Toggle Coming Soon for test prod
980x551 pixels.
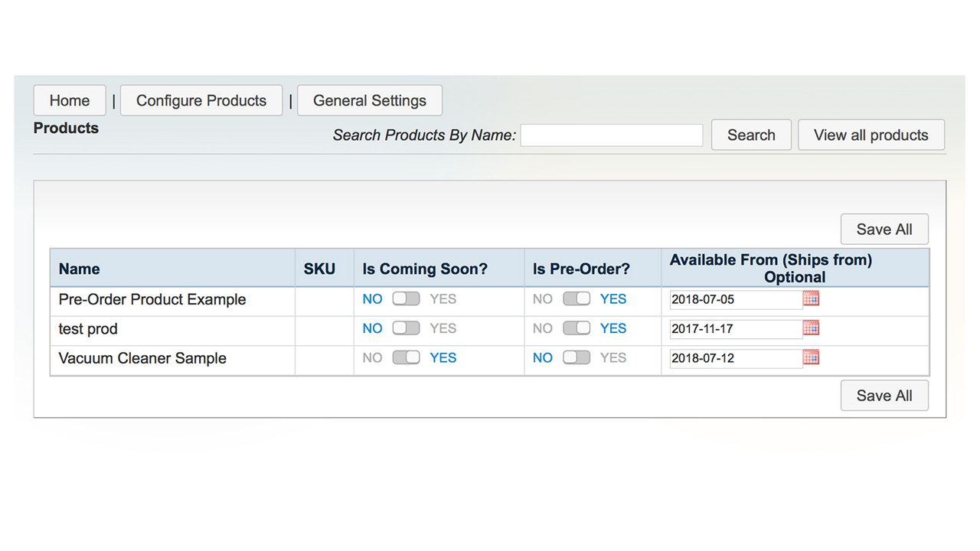[x=406, y=328]
